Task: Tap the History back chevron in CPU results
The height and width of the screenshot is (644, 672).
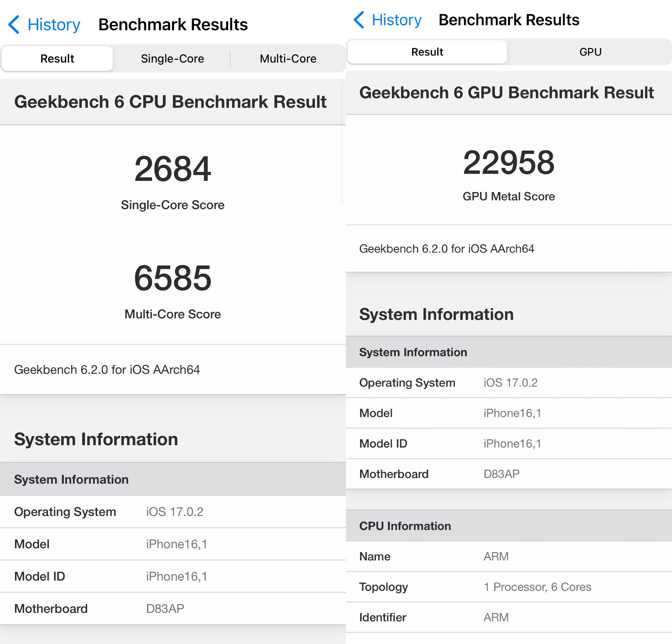Action: click(x=14, y=25)
